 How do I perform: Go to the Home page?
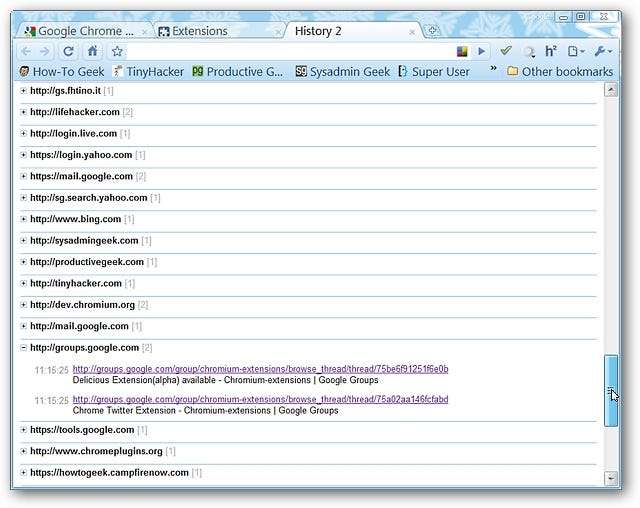click(x=92, y=52)
